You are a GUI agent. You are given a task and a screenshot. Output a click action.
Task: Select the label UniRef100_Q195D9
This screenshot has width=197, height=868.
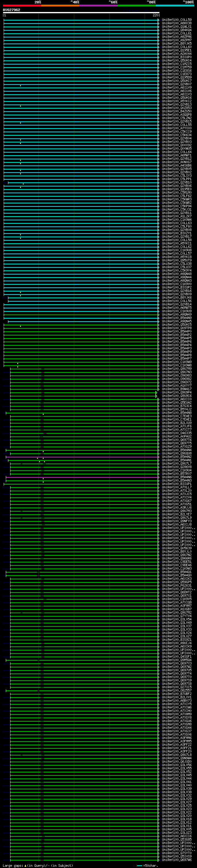tap(177, 78)
